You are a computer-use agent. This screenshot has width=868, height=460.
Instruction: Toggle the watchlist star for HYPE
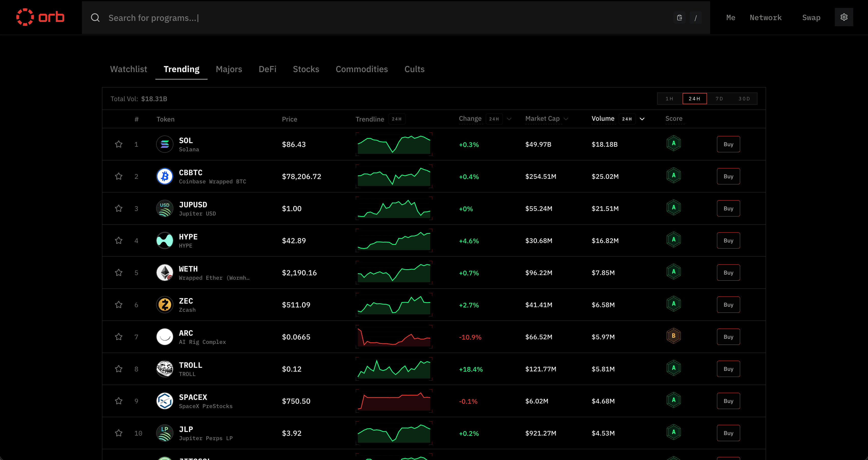[x=119, y=241]
